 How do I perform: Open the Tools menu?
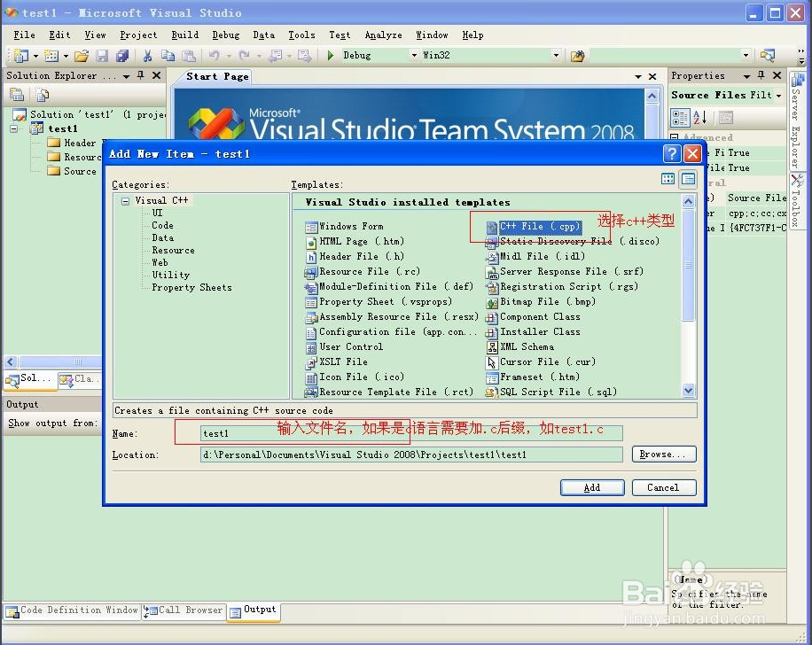301,35
